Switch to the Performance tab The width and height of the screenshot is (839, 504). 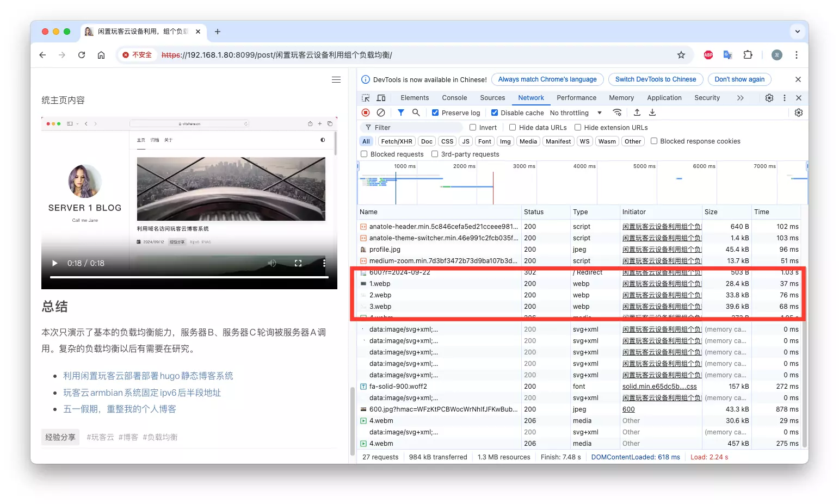[x=576, y=98]
